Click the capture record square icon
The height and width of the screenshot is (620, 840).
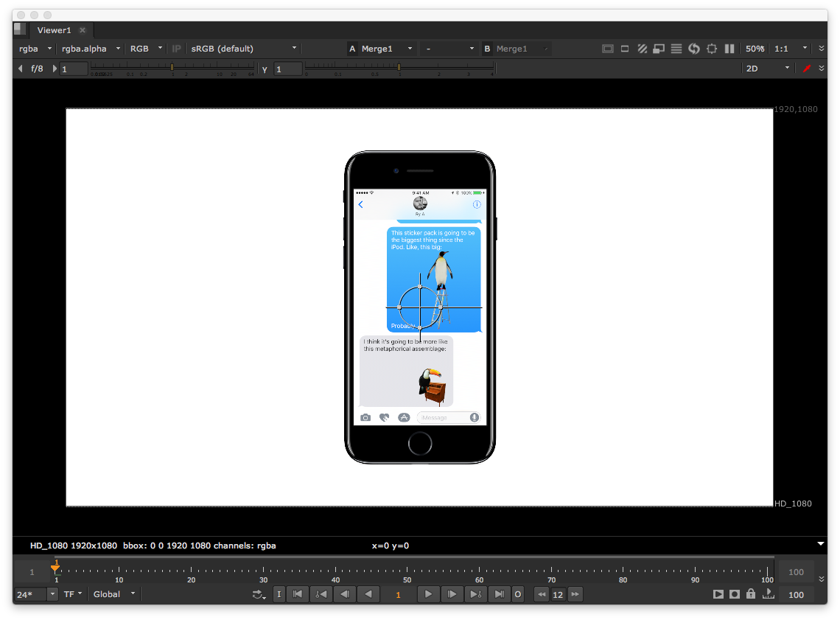[x=735, y=593]
